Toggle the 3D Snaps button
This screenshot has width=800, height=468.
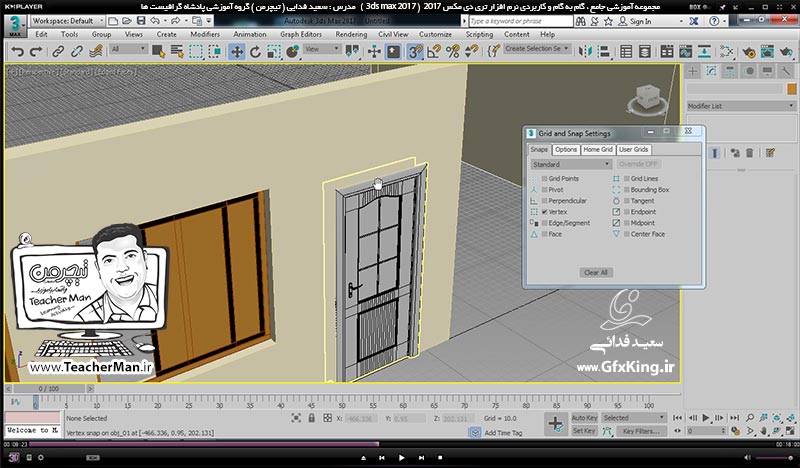(x=415, y=52)
